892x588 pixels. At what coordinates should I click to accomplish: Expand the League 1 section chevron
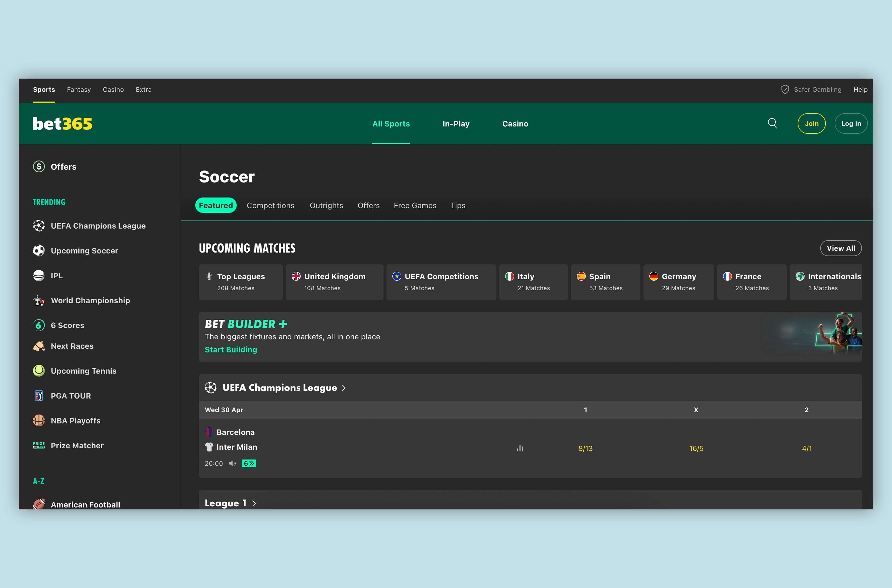tap(254, 503)
